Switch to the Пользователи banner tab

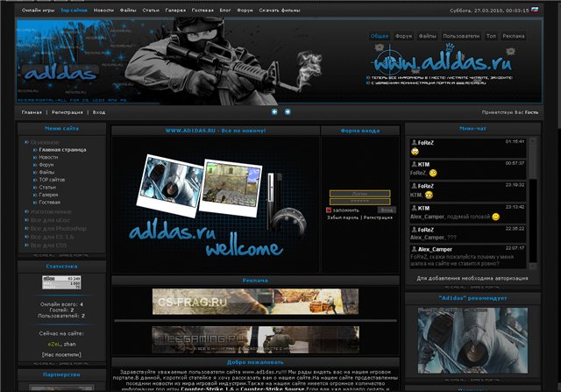coord(461,36)
